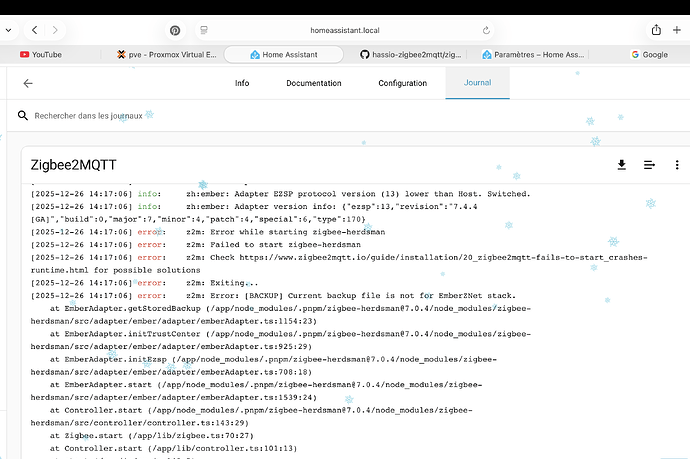Open the Pinterest extension icon
The image size is (690, 459).
click(x=175, y=31)
